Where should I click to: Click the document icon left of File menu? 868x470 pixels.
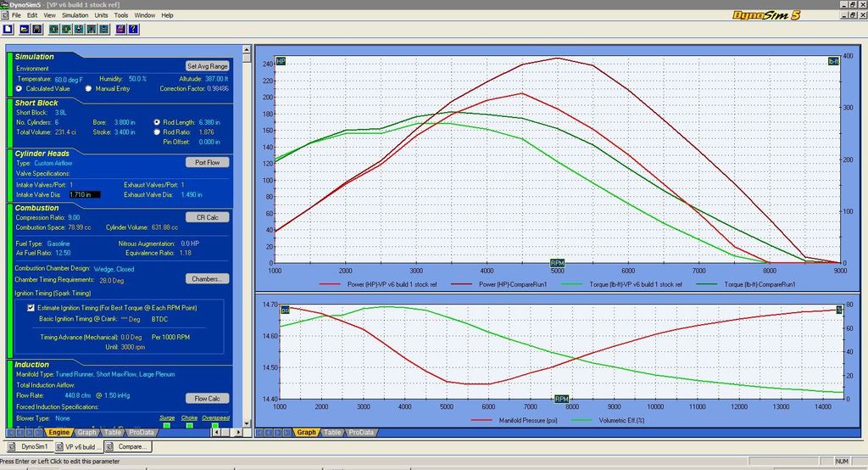tap(4, 15)
